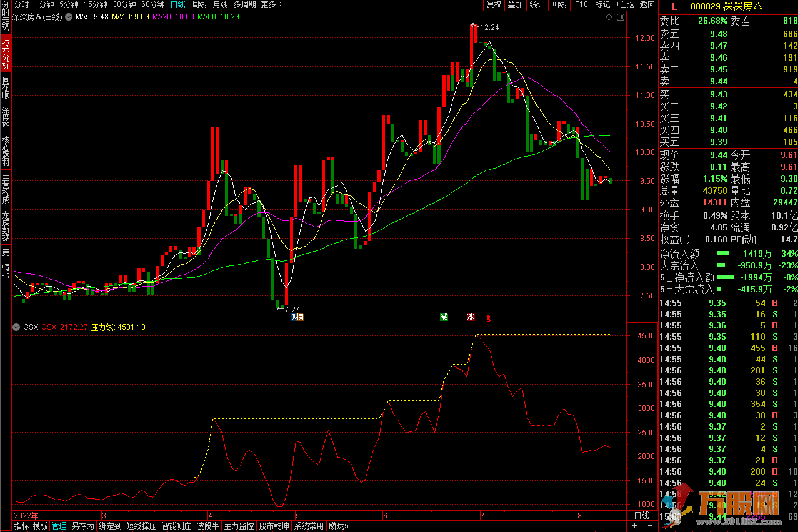Click the MA5: 9.48 legend label
Viewport: 798px width, 532px height.
[x=92, y=17]
